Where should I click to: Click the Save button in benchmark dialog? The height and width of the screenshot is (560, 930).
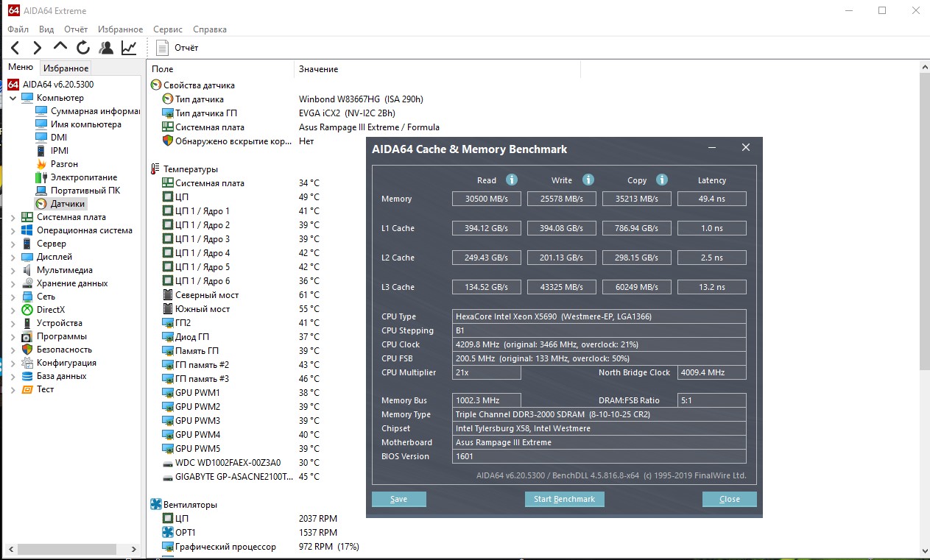click(x=399, y=499)
